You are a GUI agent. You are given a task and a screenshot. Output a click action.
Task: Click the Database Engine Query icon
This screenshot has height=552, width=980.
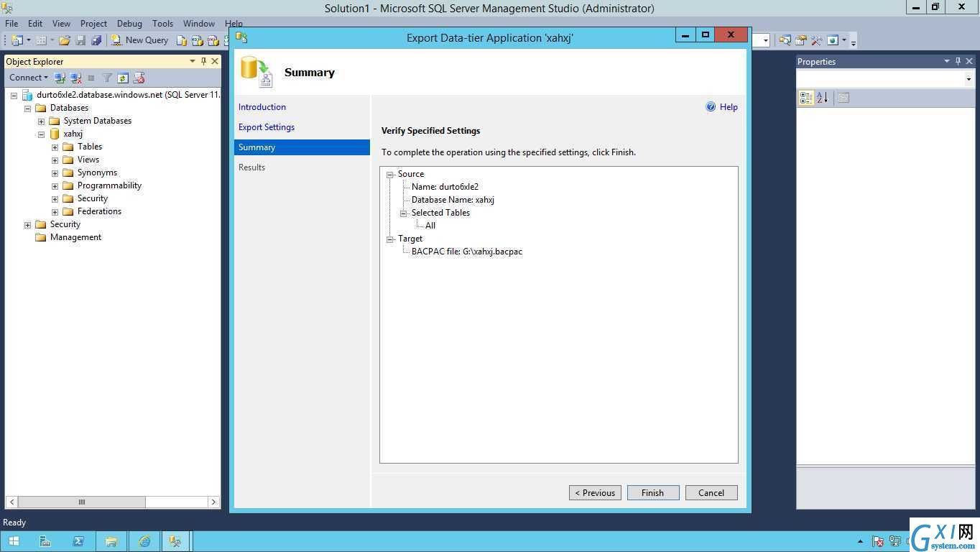(182, 40)
